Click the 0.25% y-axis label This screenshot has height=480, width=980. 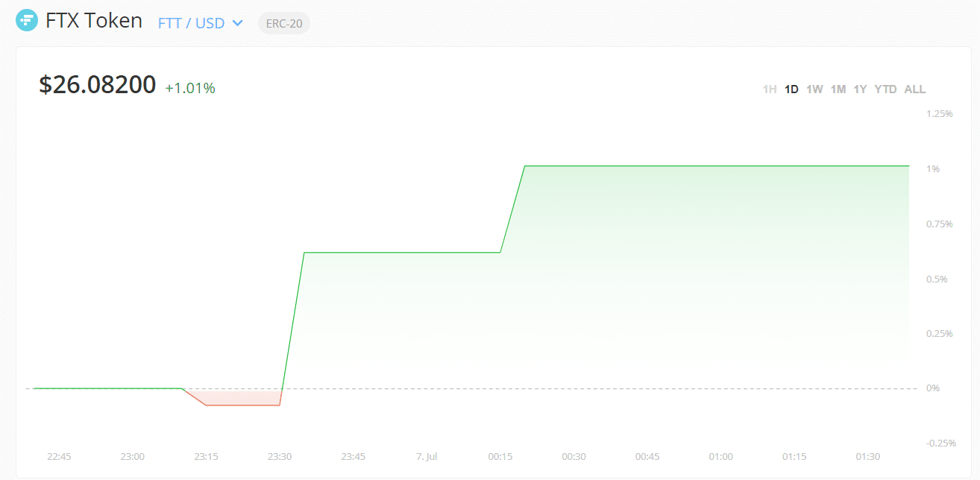coord(940,334)
